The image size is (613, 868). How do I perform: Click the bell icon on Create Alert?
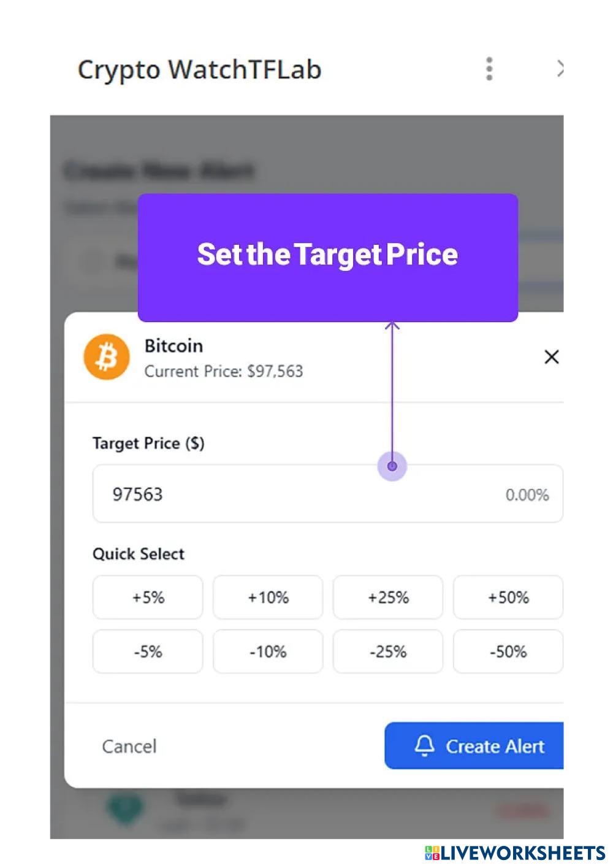tap(424, 745)
